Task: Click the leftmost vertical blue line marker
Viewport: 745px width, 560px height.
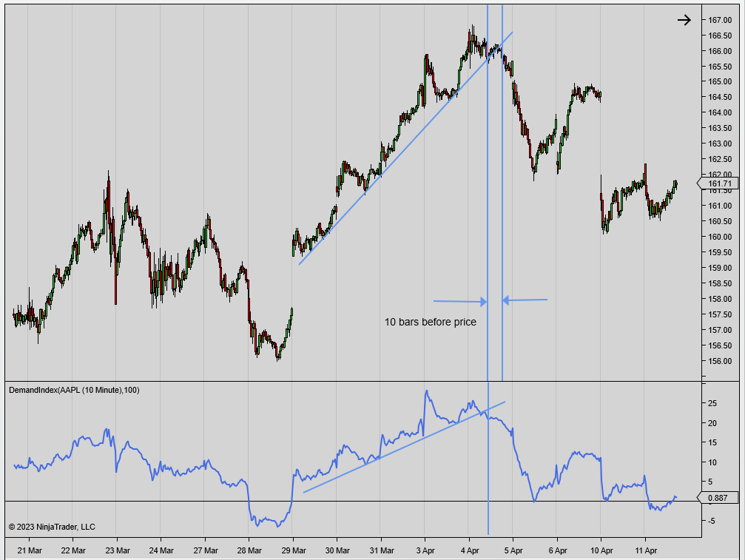Action: coord(488,222)
